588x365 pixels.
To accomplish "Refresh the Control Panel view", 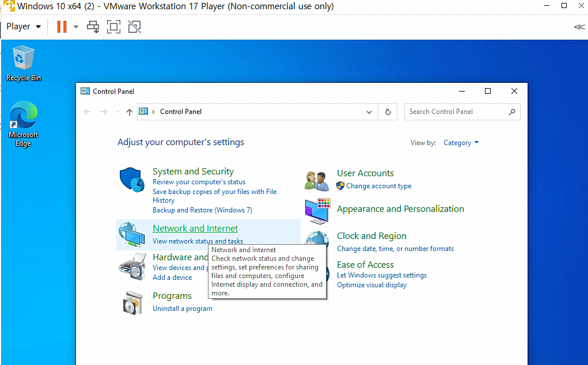I will pyautogui.click(x=388, y=112).
